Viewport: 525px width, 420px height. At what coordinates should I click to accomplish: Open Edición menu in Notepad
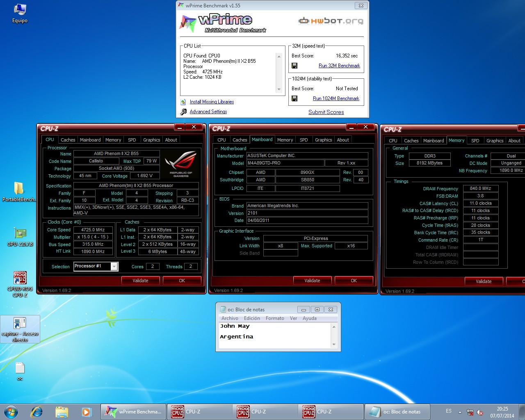[252, 318]
